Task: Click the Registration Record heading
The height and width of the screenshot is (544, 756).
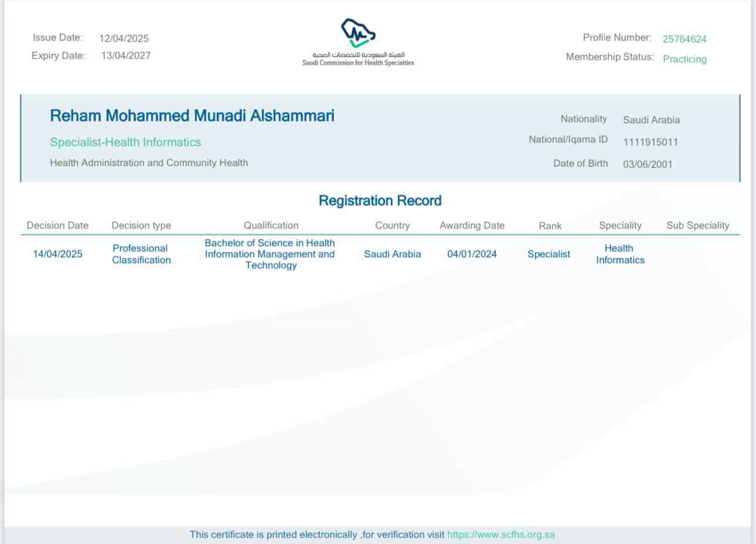Action: pos(380,201)
